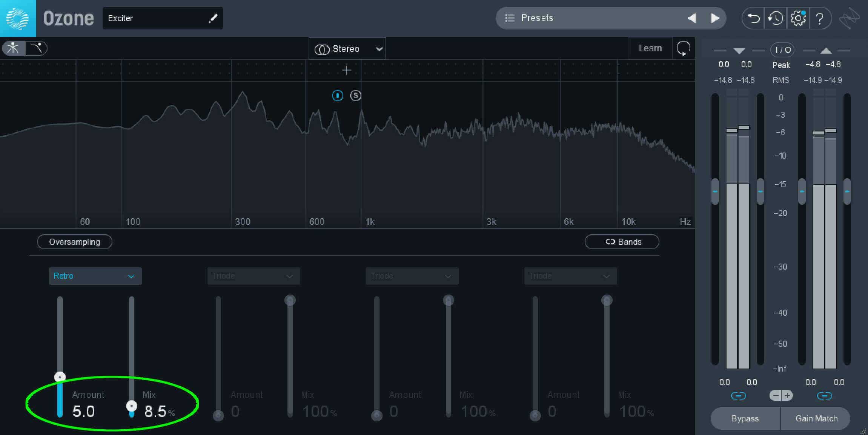The height and width of the screenshot is (435, 868).
Task: Click the RMS label in meters
Action: point(781,80)
